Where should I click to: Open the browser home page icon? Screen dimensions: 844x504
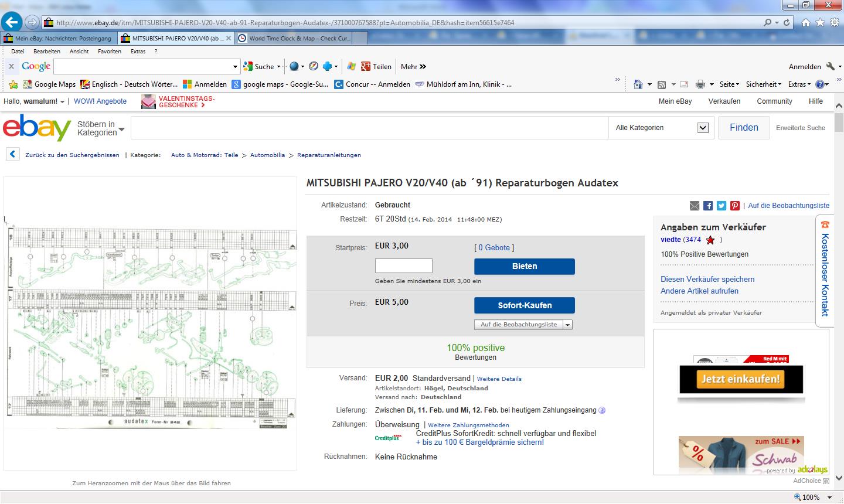pyautogui.click(x=805, y=22)
